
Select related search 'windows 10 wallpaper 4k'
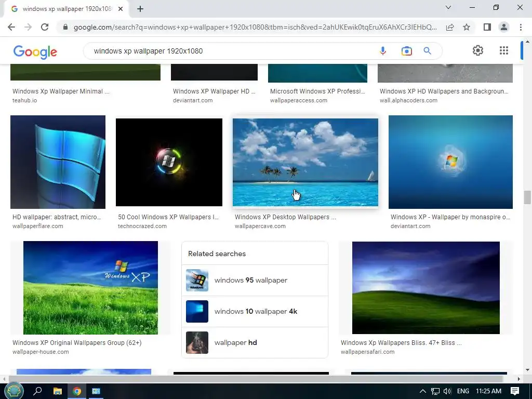(x=255, y=312)
